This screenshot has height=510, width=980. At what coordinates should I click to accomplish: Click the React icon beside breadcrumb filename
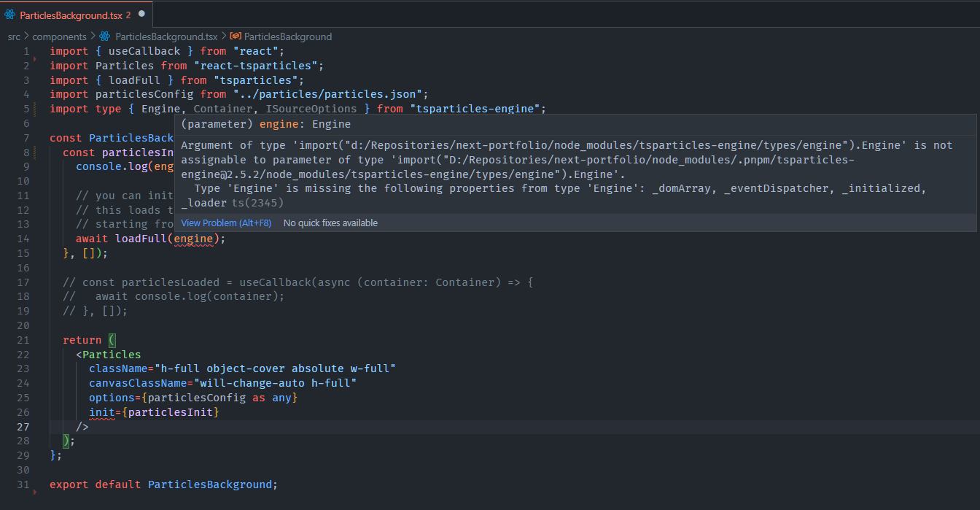click(x=105, y=36)
